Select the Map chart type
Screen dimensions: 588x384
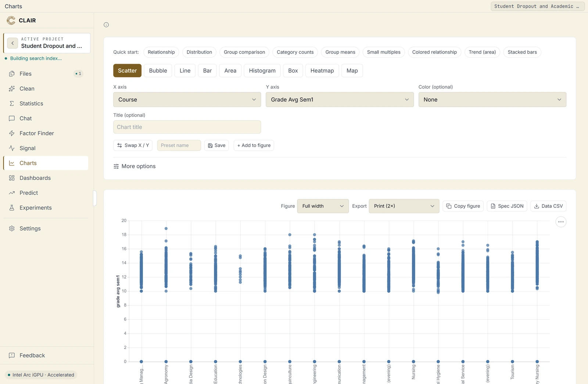coord(352,70)
